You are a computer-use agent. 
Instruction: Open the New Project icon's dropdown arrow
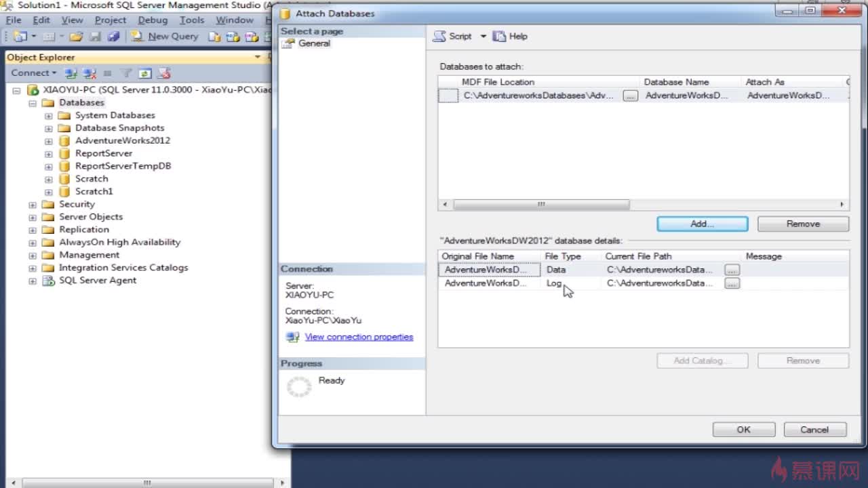(33, 37)
